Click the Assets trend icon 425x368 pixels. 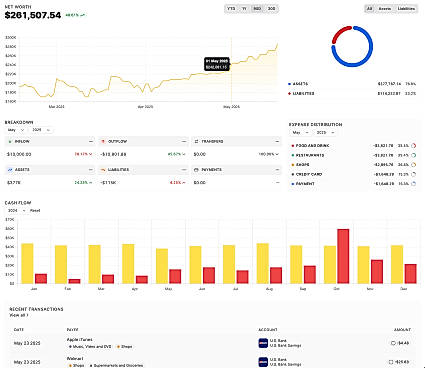[10, 170]
